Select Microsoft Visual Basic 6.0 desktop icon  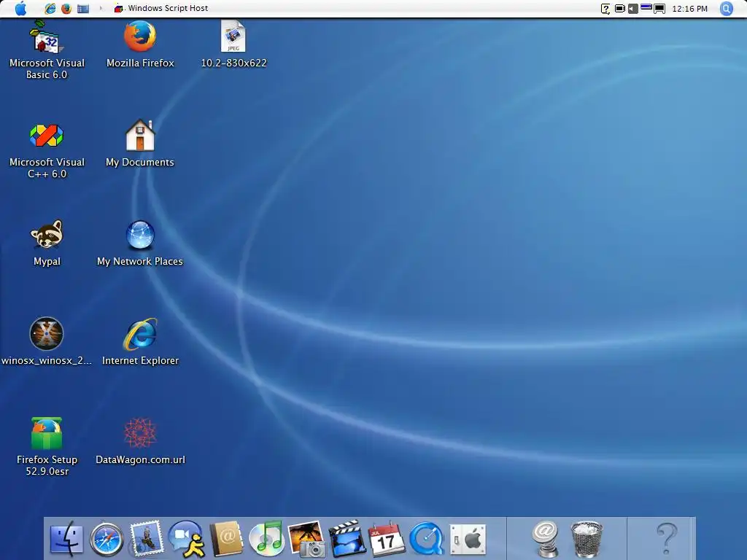click(x=47, y=36)
